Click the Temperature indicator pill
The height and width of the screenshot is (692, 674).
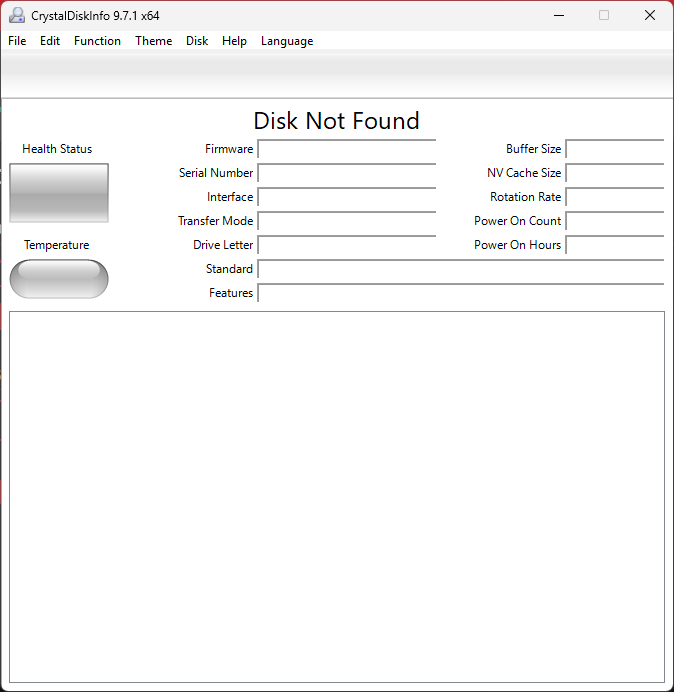tap(59, 279)
